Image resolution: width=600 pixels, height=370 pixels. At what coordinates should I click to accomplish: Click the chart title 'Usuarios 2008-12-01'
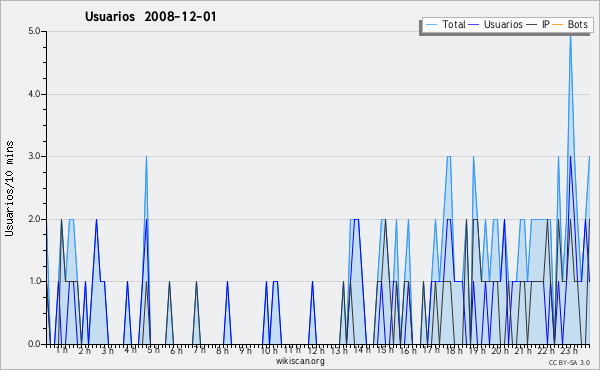pyautogui.click(x=150, y=17)
